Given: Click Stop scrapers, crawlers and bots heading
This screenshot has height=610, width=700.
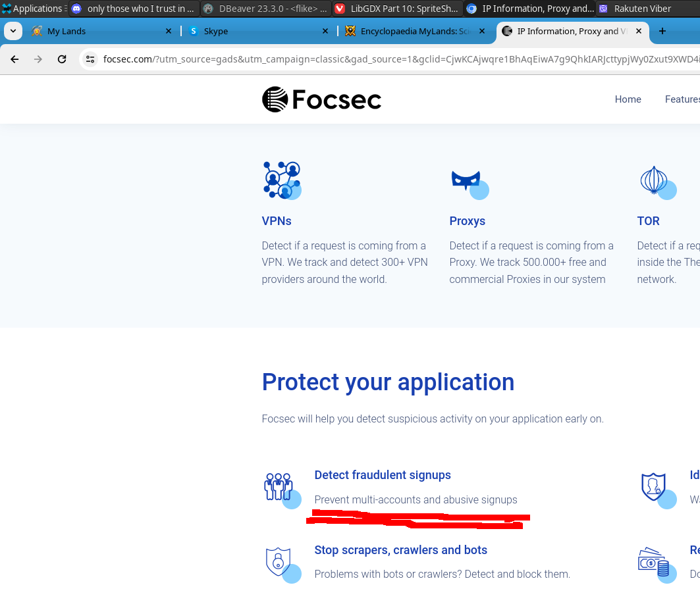Looking at the screenshot, I should 400,550.
